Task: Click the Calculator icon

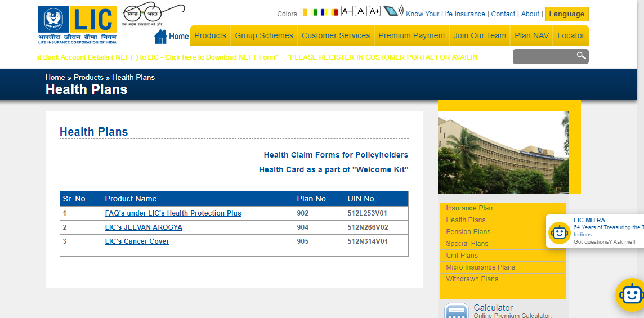Action: (457, 311)
